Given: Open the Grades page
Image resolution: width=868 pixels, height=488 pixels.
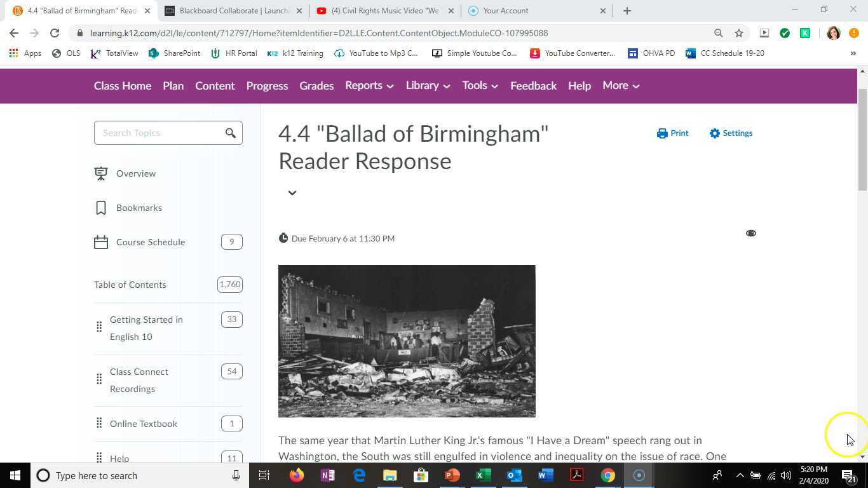Looking at the screenshot, I should (x=316, y=86).
